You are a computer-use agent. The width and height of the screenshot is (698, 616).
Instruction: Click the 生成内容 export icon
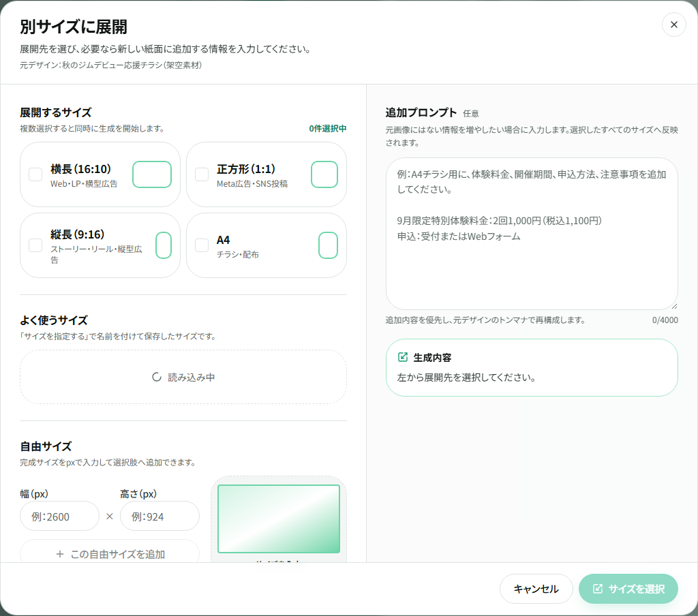(x=402, y=357)
